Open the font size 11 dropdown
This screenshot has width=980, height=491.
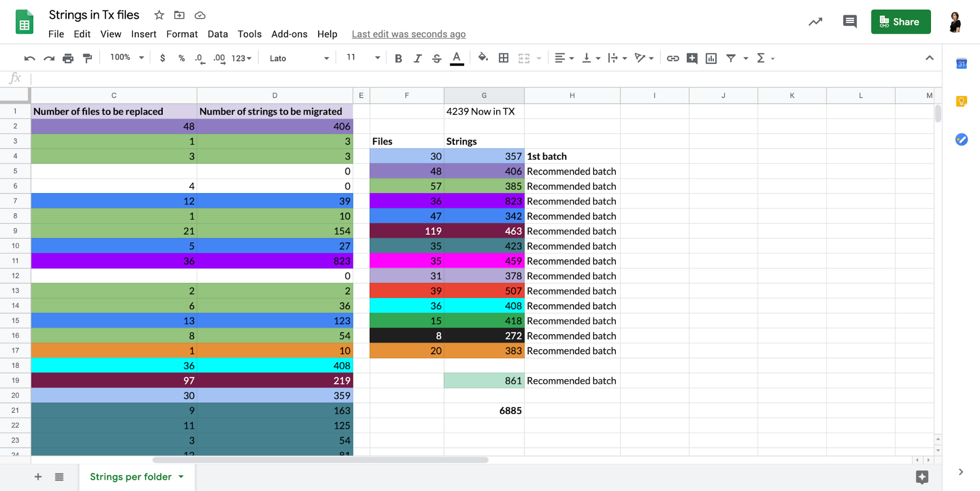(x=363, y=58)
